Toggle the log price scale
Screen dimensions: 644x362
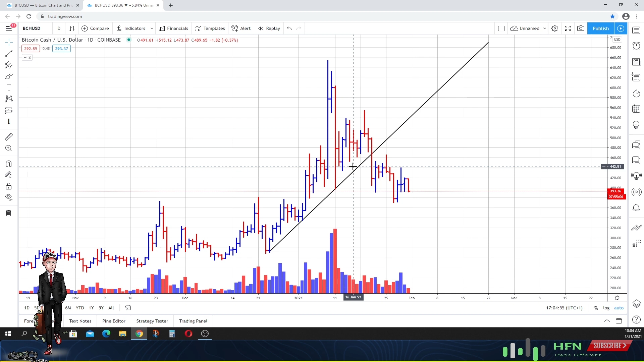pyautogui.click(x=606, y=308)
